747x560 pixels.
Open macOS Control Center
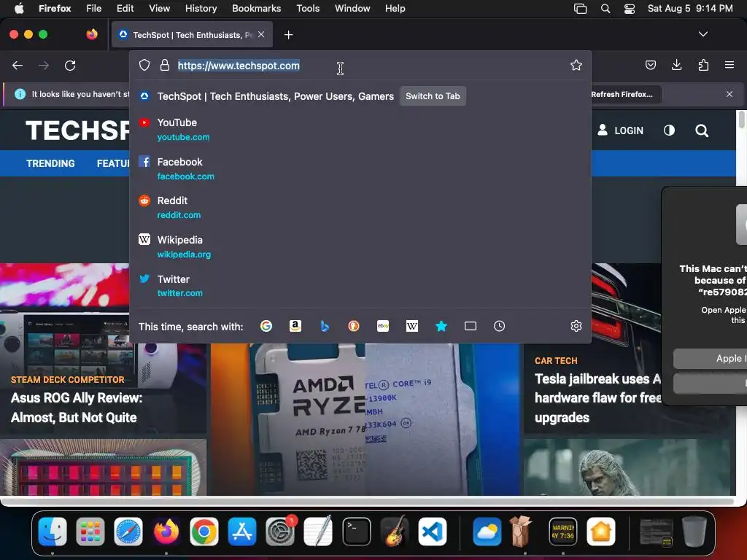[630, 9]
